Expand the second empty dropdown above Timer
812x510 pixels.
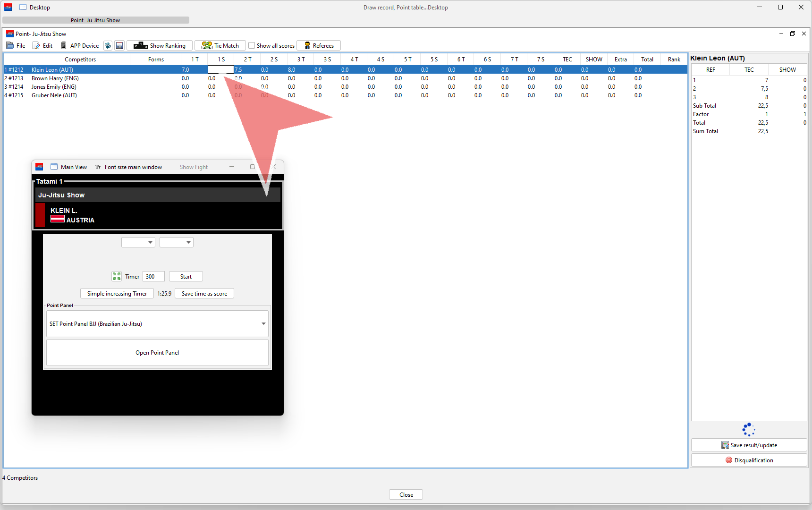pos(177,242)
